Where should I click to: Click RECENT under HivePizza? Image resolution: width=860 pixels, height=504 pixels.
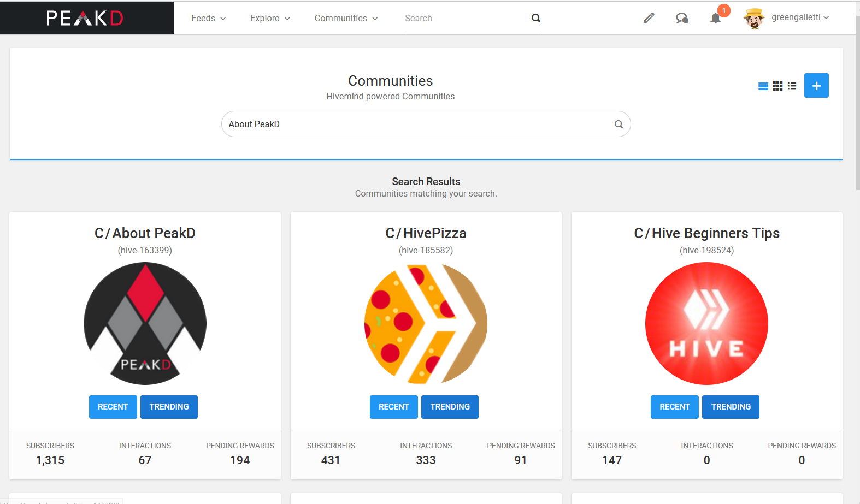tap(394, 407)
